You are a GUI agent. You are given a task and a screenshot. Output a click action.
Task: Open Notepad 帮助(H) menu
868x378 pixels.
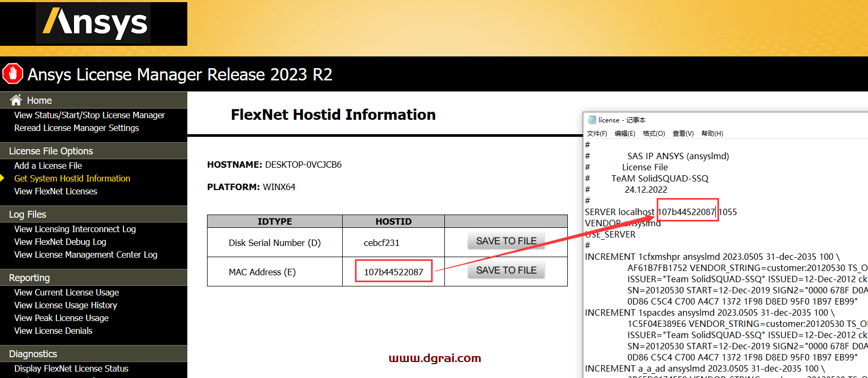pos(712,134)
